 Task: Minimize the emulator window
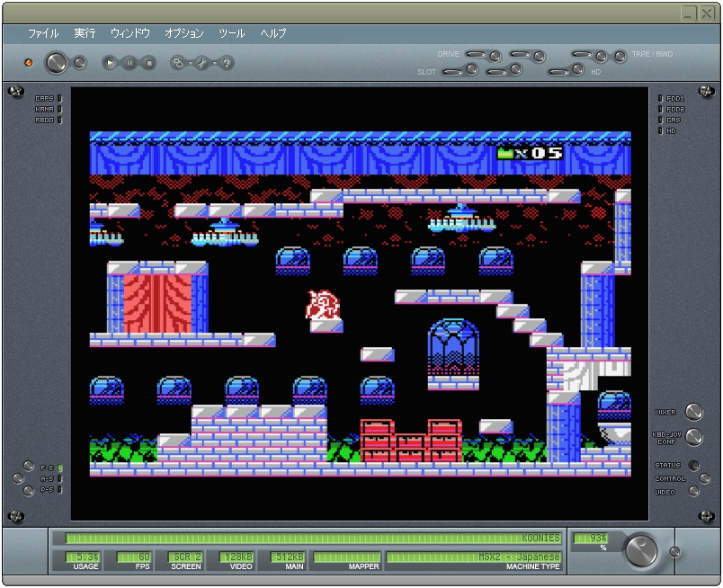(x=689, y=13)
